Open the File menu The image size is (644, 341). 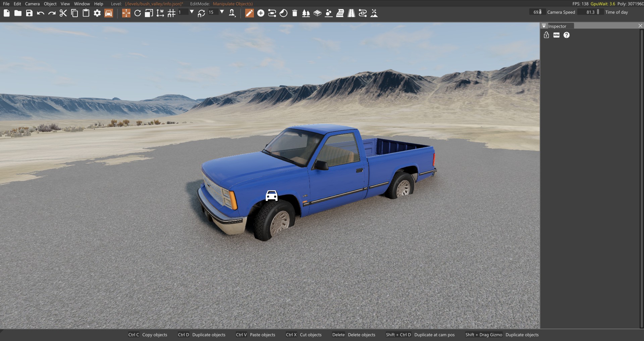coord(6,4)
